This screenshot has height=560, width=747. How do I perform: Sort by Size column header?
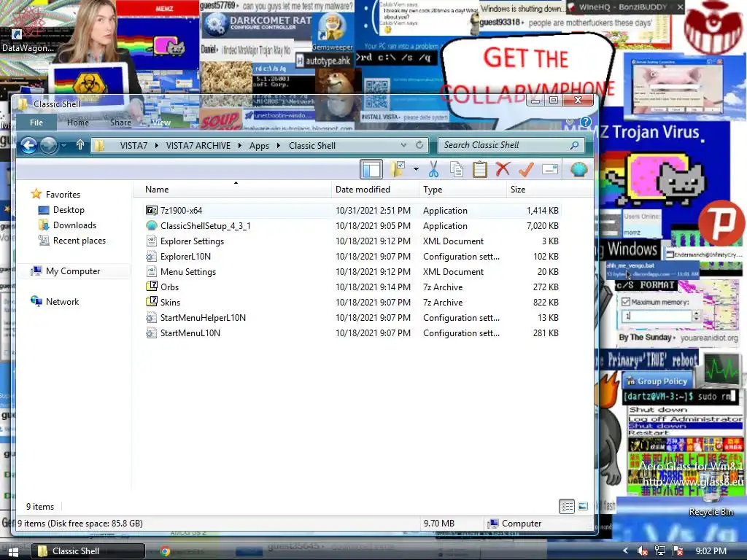click(535, 189)
